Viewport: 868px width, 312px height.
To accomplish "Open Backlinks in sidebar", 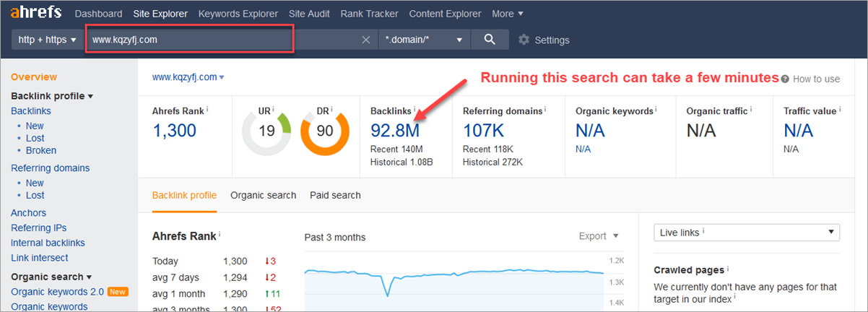I will tap(31, 111).
